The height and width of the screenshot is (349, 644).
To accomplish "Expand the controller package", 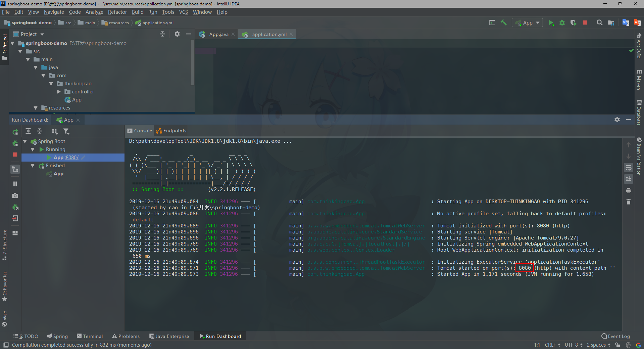I will (x=59, y=92).
